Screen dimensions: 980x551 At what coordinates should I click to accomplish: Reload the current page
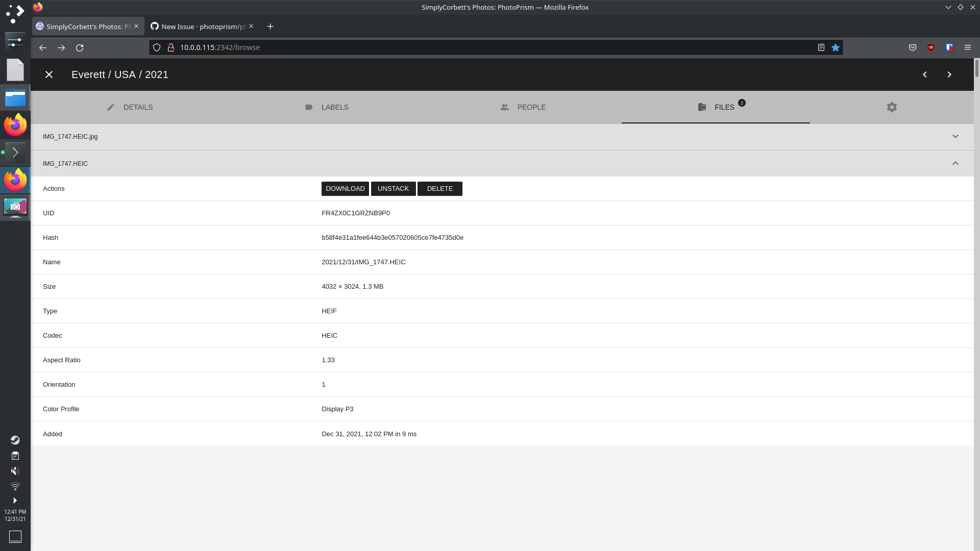click(80, 47)
